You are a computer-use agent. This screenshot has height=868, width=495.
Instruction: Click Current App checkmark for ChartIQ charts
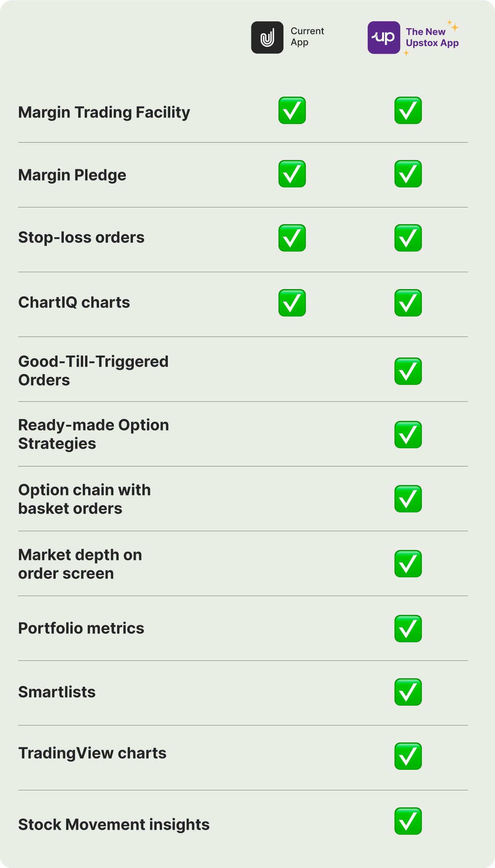(x=292, y=303)
